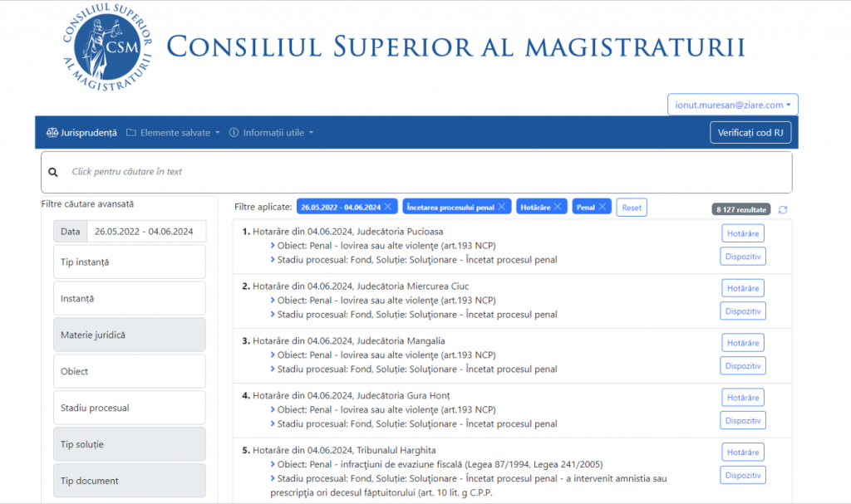Remove the Penal filter chip
The height and width of the screenshot is (504, 851).
coord(602,207)
